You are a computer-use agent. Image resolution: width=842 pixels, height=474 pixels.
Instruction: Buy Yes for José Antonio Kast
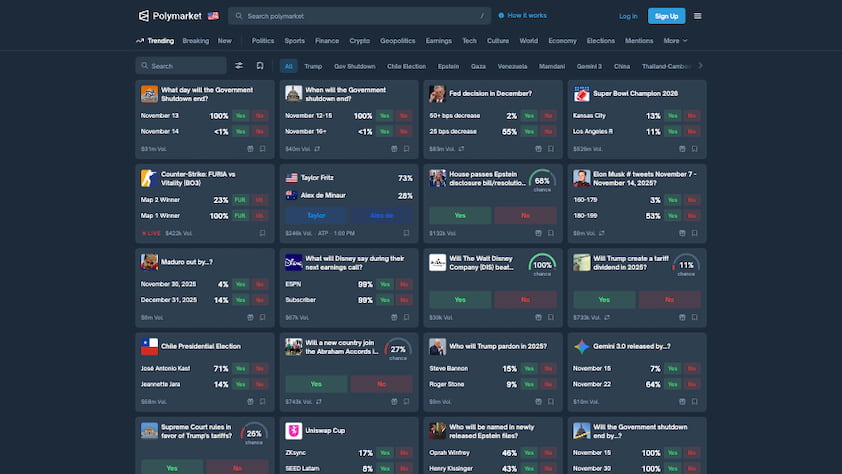[x=241, y=368]
